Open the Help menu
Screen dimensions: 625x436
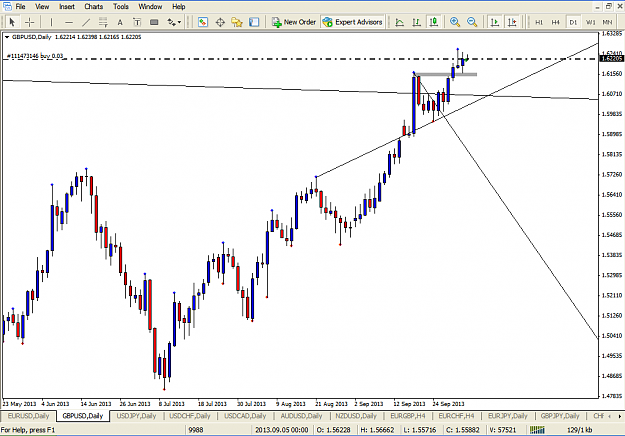179,6
